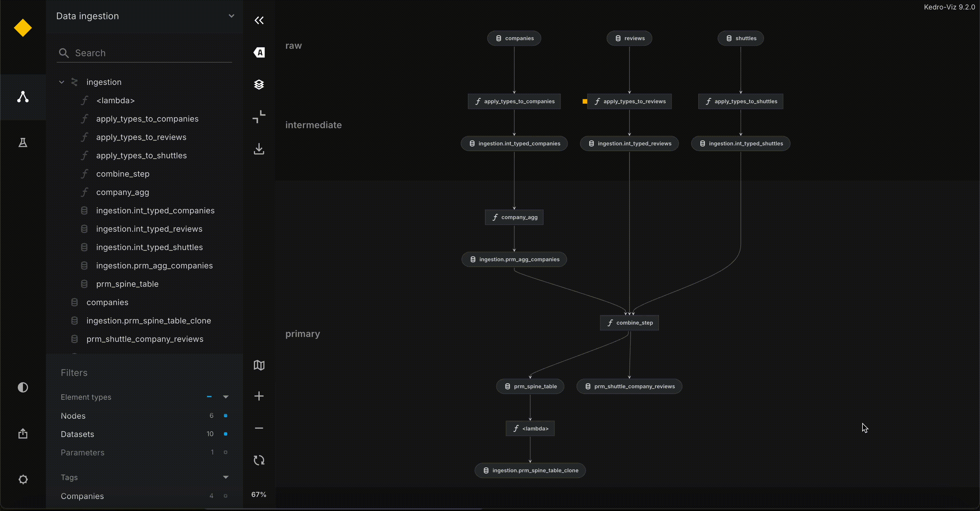
Task: Reset zoom with the refresh icon
Action: point(259,460)
